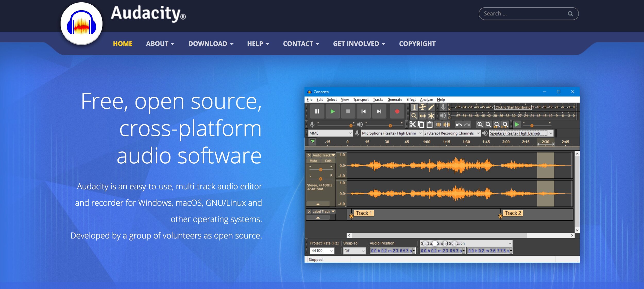Go to the HOME nav link

[123, 44]
